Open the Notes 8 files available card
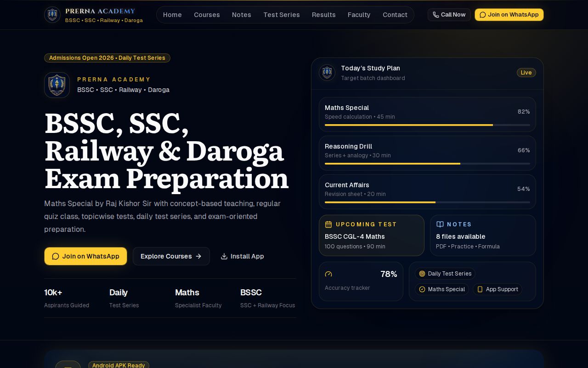Screen dimensions: 588x368 483,236
